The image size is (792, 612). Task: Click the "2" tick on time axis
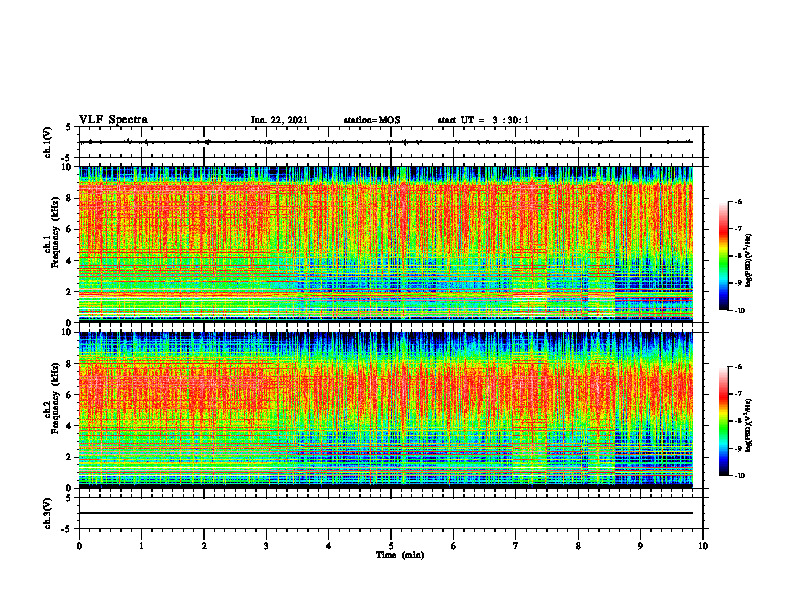(204, 546)
